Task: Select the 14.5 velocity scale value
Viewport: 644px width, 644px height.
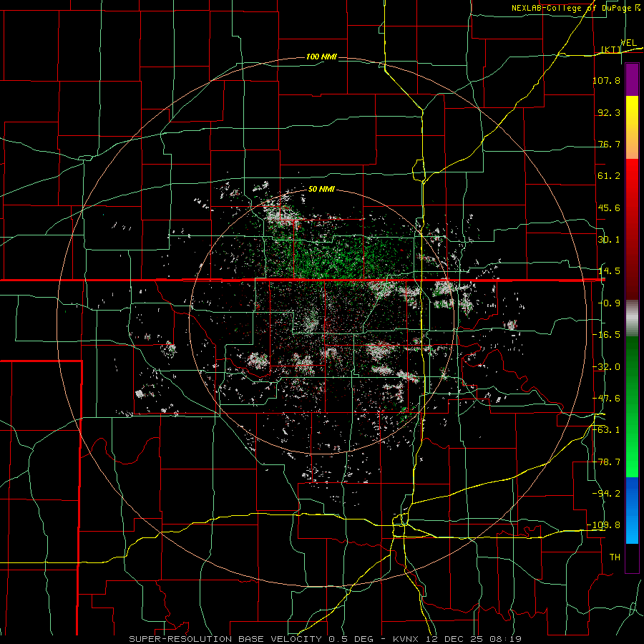Action: click(609, 271)
